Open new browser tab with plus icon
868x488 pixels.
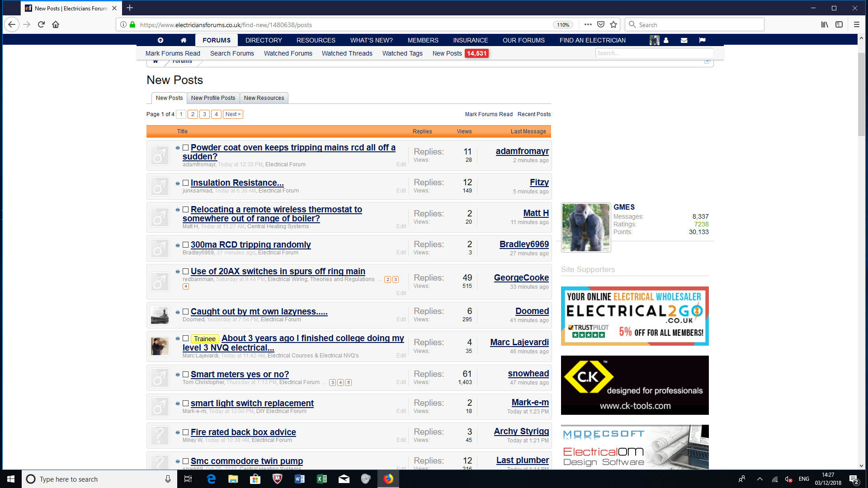pyautogui.click(x=130, y=8)
